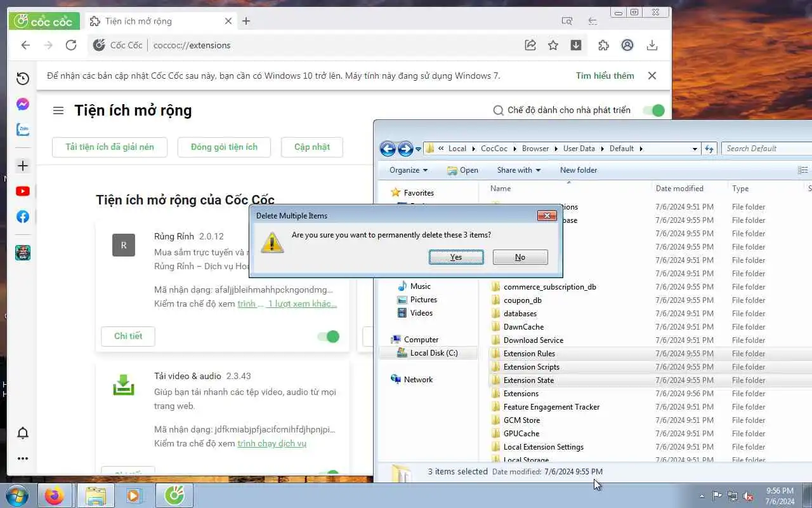Open the hamburger menu beside Tiện ích mở rộng
Screen dimensions: 812x508
58,110
